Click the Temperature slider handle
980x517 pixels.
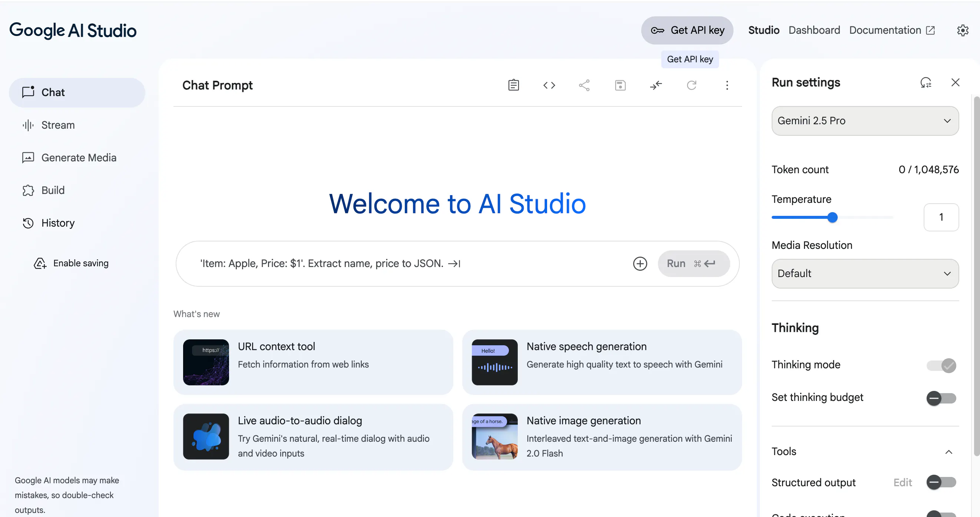point(832,217)
